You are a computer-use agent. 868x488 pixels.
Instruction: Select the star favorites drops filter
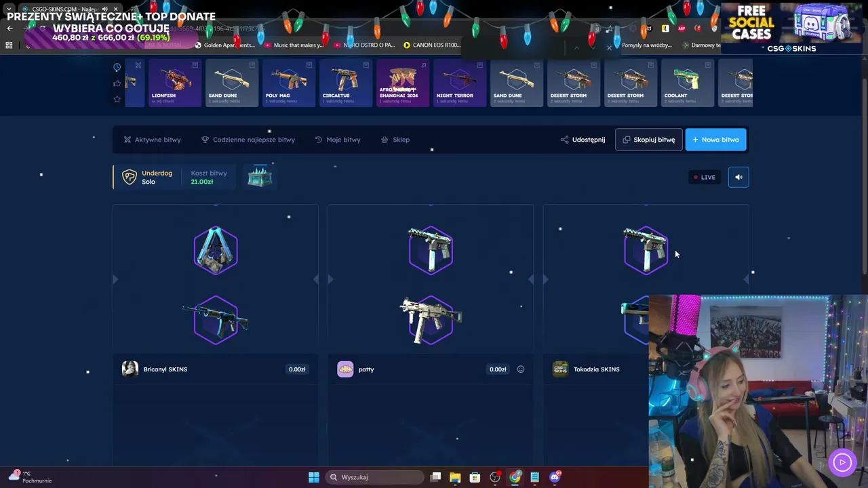pos(117,99)
